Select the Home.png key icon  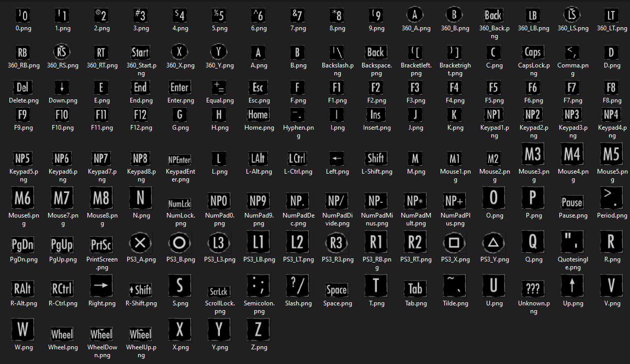[258, 115]
